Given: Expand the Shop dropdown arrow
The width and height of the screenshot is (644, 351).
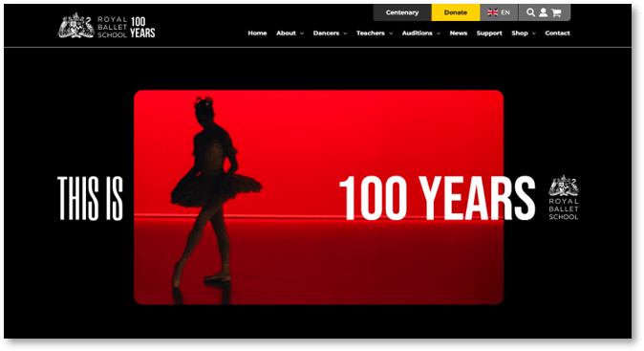Looking at the screenshot, I should point(534,33).
